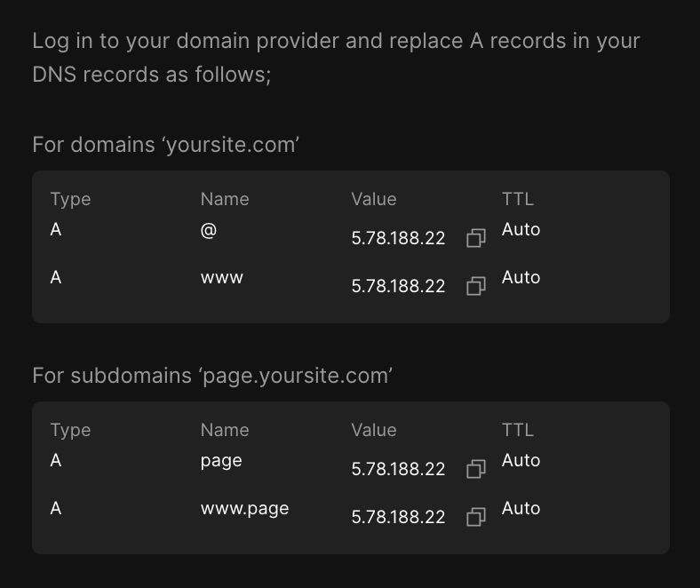The width and height of the screenshot is (700, 588).
Task: Copy the IP value for the www.page record
Action: [476, 517]
